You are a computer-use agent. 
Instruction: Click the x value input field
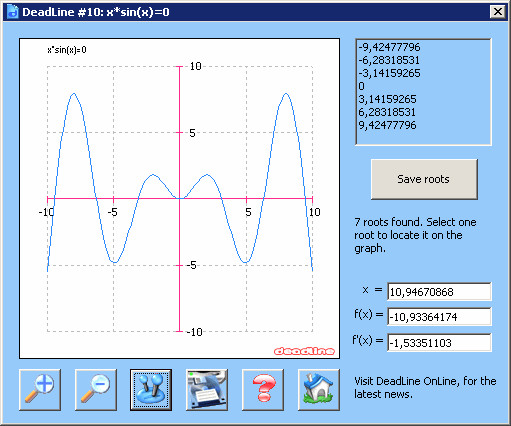click(439, 292)
